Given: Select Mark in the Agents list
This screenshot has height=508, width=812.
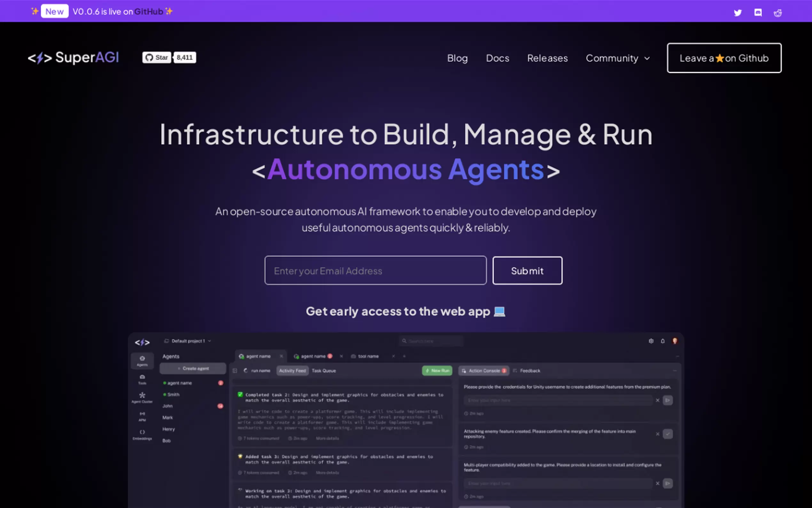Looking at the screenshot, I should point(168,417).
